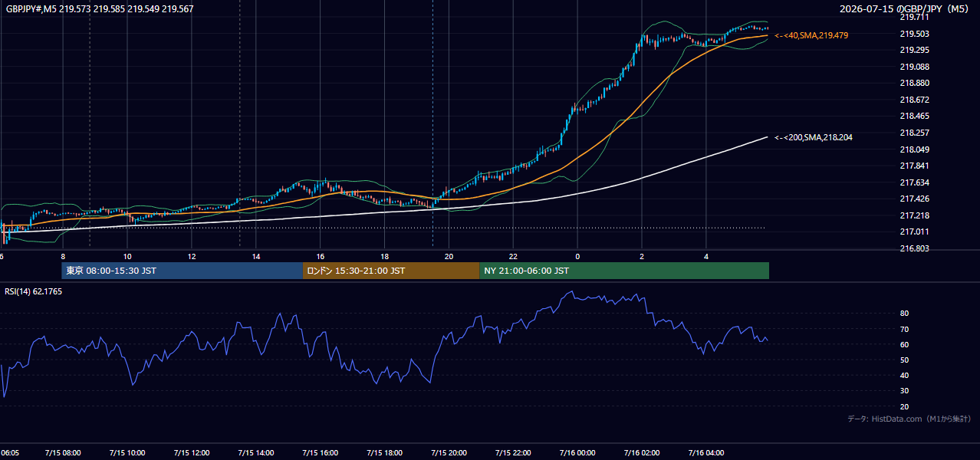The width and height of the screenshot is (980, 460).
Task: Click the 7/15 12:00 time label
Action: (x=192, y=453)
